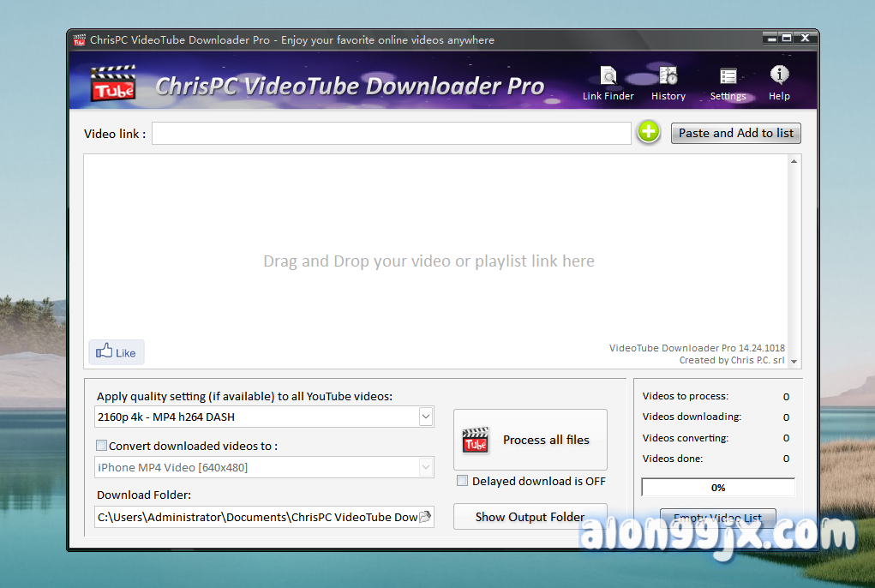Open the download History
The width and height of the screenshot is (875, 588).
(668, 83)
